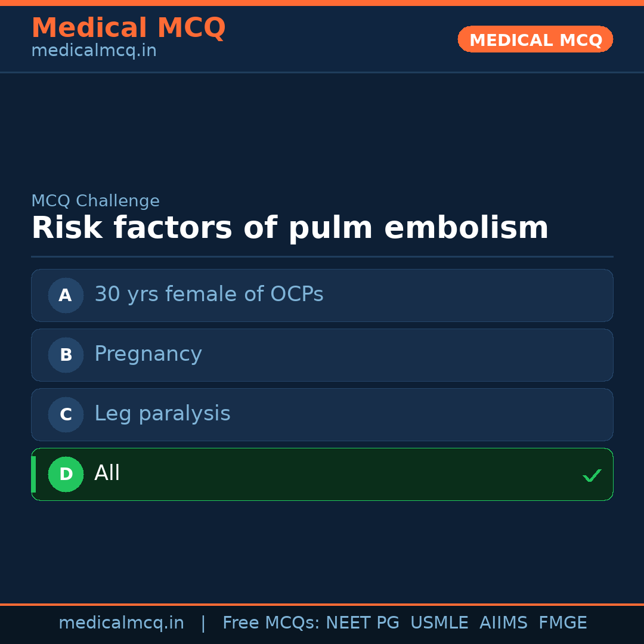Click the AIIMS footer label
This screenshot has height=644, width=644.
pos(503,623)
